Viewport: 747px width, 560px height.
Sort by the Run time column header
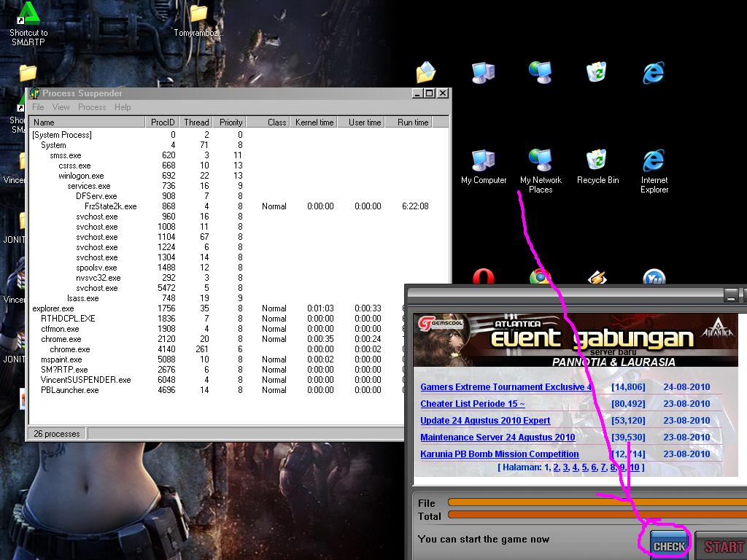tap(409, 122)
